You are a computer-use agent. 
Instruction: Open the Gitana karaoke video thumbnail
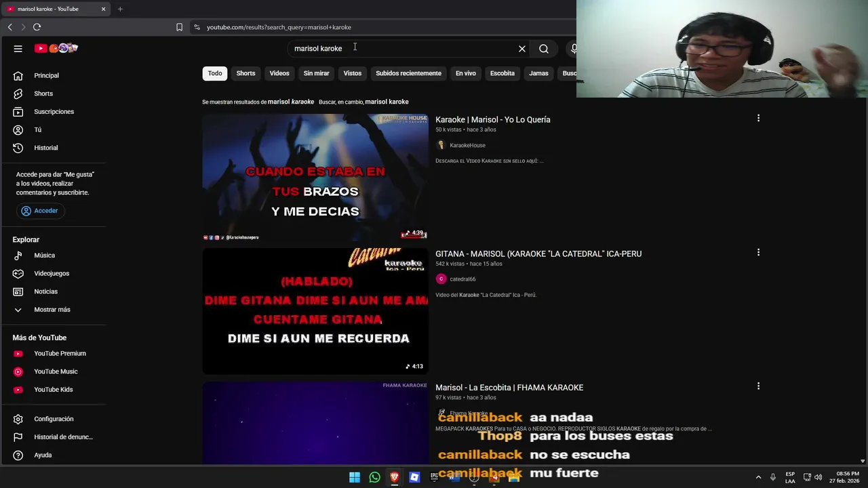click(315, 311)
